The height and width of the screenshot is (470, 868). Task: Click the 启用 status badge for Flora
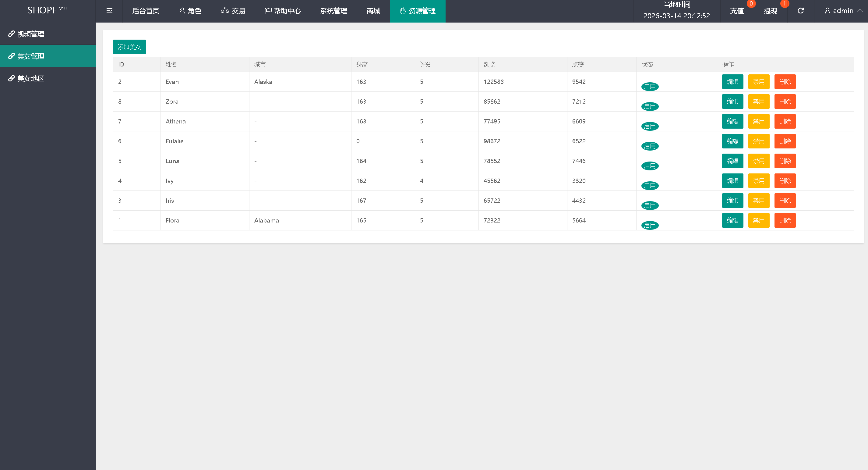coord(650,225)
